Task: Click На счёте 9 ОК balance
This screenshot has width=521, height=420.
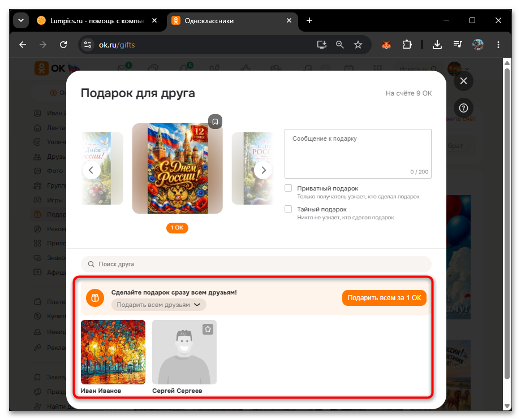Action: (x=408, y=93)
